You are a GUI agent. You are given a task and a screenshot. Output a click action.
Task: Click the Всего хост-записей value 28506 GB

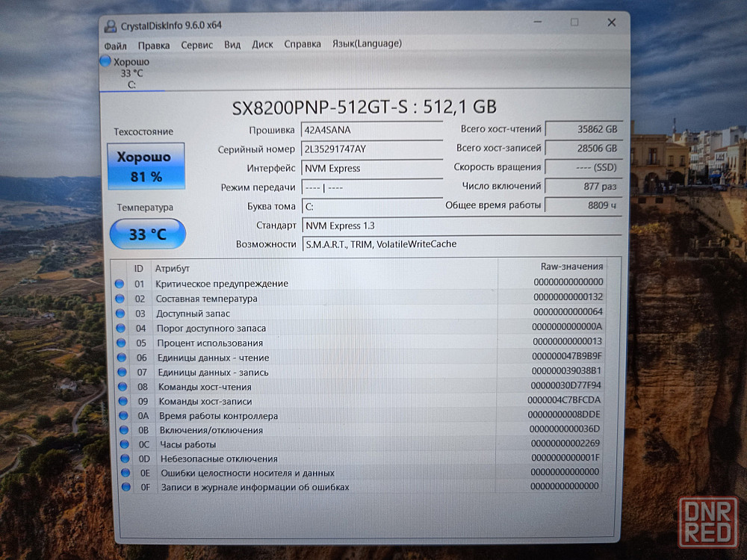pos(583,148)
